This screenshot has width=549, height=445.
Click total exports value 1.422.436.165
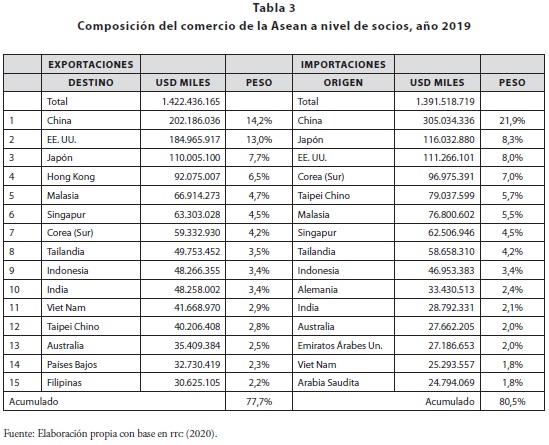(191, 102)
